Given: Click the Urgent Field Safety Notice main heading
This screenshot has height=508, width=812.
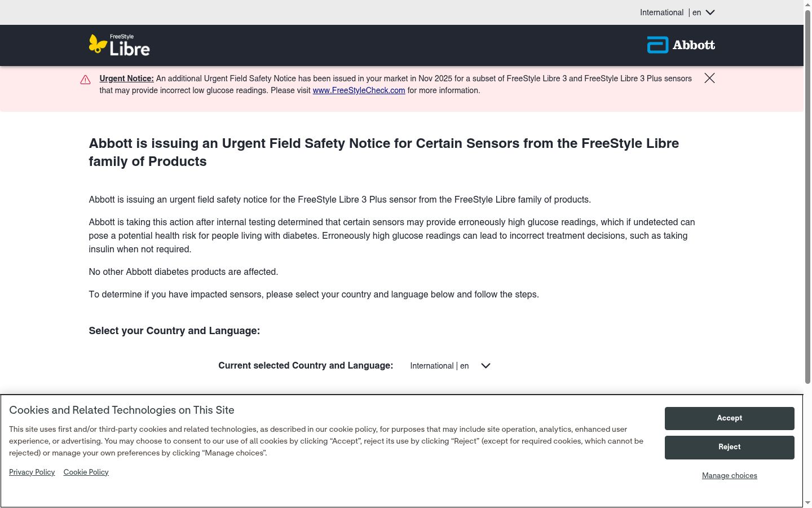Looking at the screenshot, I should [x=384, y=152].
